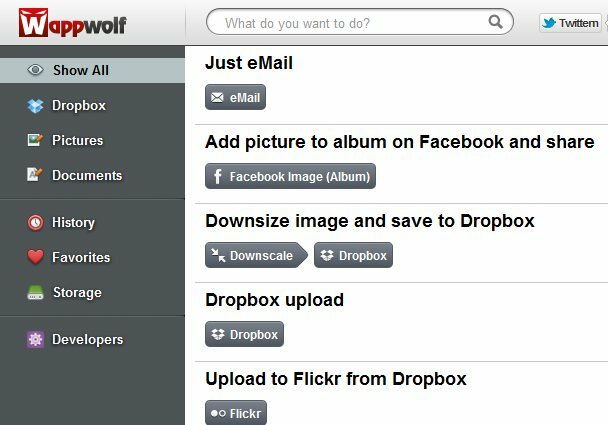Select the Downscale step button

point(256,255)
